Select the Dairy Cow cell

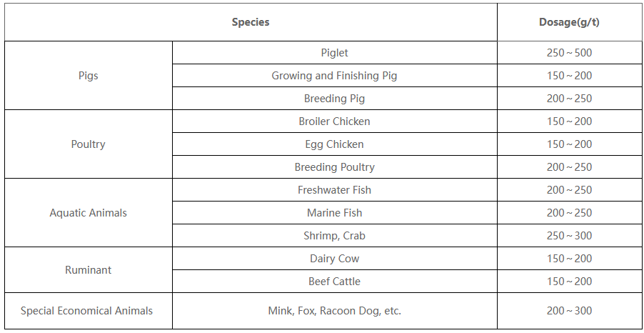[334, 259]
